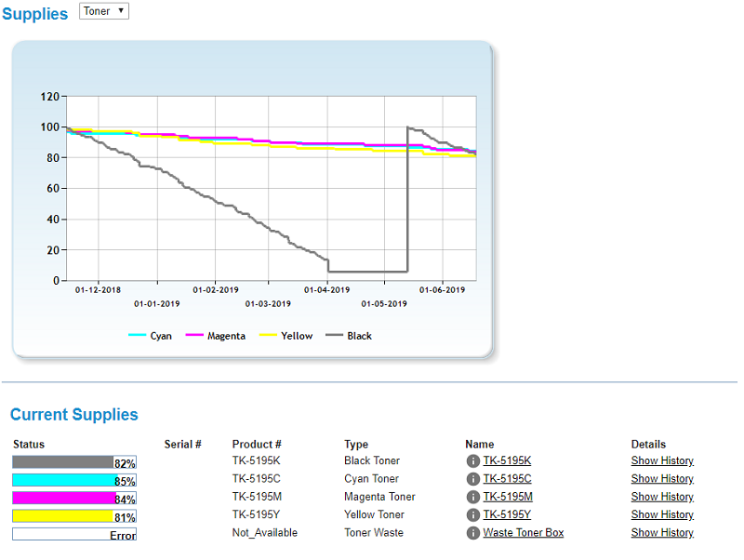Image resolution: width=744 pixels, height=560 pixels.
Task: Click the Toner Waste Error status bar
Action: click(74, 534)
